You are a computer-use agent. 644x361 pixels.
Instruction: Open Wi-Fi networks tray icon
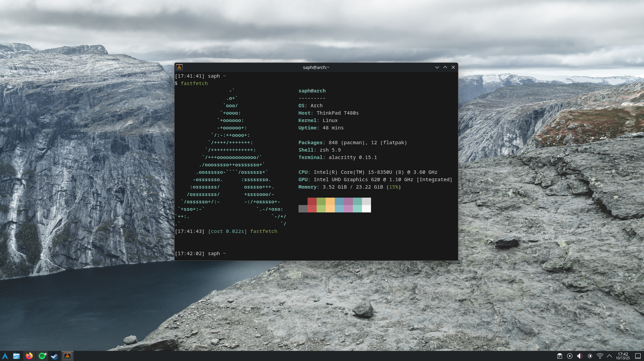click(600, 356)
